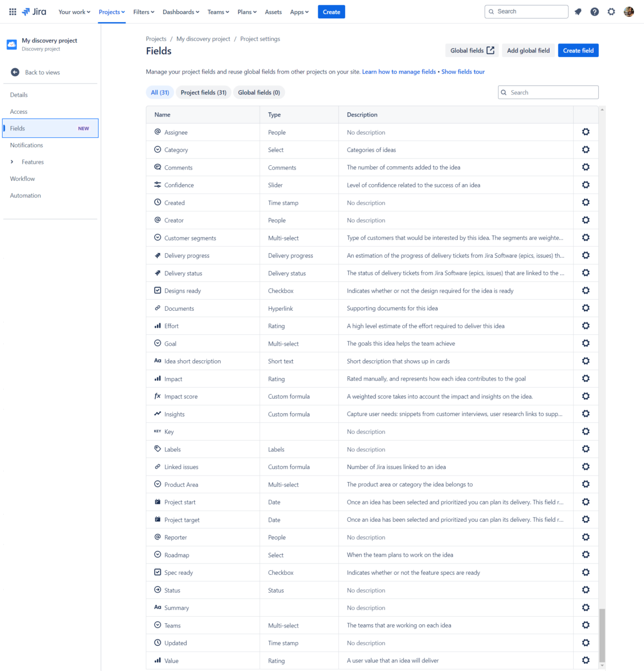Click the Back to views arrow icon

pos(14,72)
